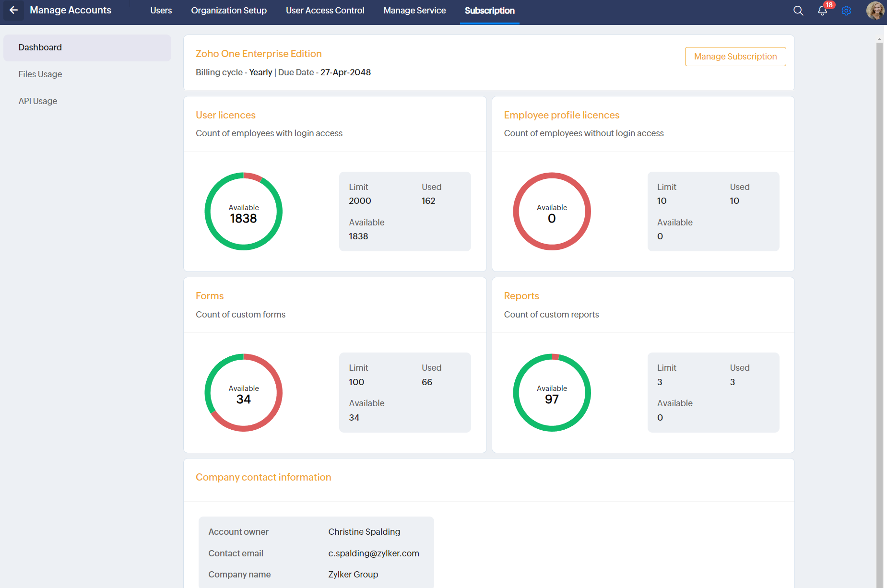Screen dimensions: 887x588
Task: Click the User licences donut chart
Action: [244, 212]
